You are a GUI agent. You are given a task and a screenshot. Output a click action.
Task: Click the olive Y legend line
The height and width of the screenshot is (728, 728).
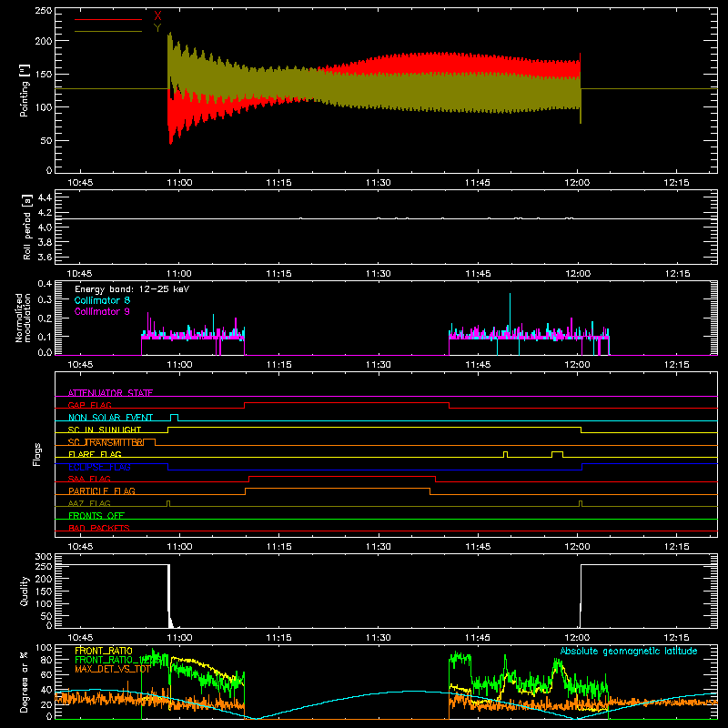[x=108, y=31]
